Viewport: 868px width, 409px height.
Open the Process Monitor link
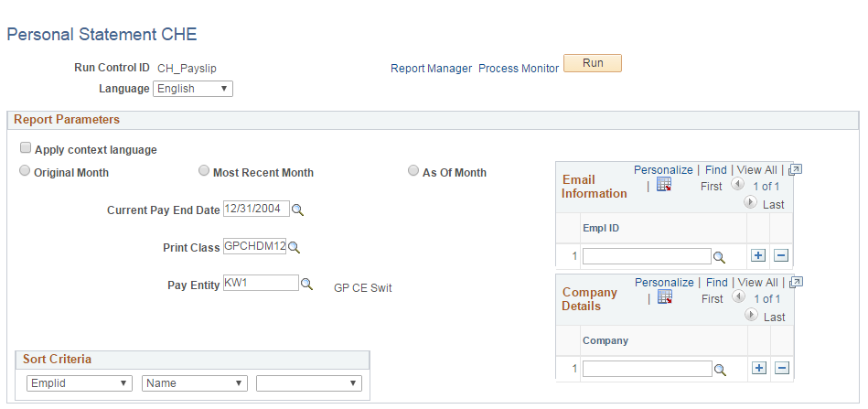pyautogui.click(x=519, y=69)
